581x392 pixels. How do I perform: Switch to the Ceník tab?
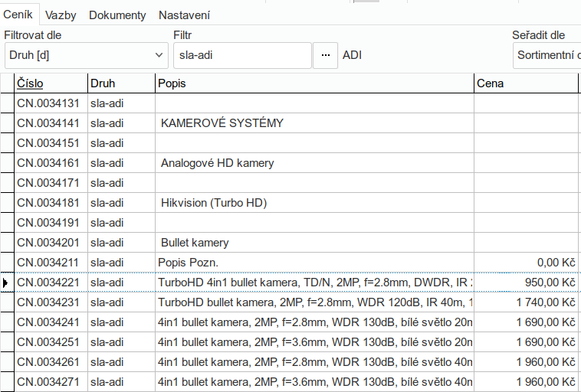pyautogui.click(x=18, y=15)
